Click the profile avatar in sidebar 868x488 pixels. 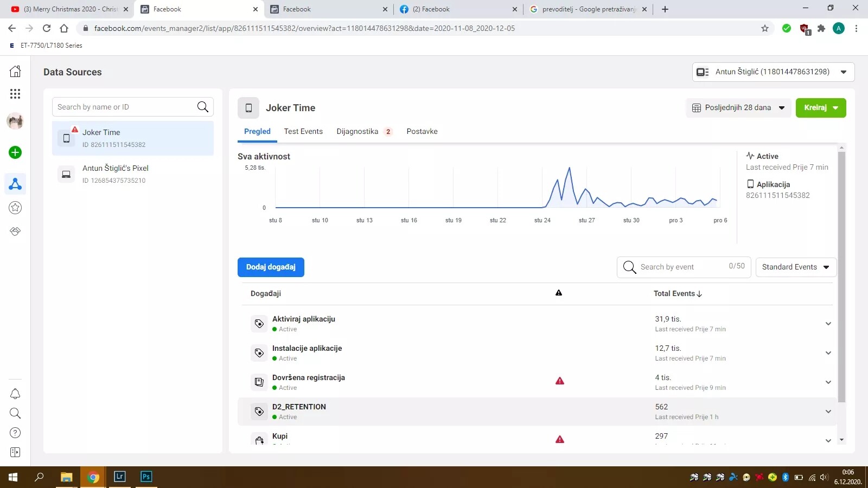tap(15, 121)
